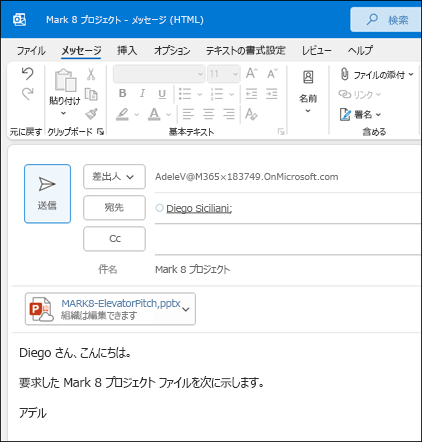Toggle Italic formatting
Screen dimensions: 422x442
(142, 94)
